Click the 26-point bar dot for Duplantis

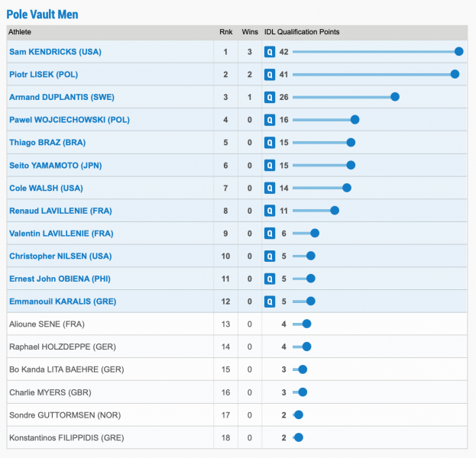(x=395, y=97)
